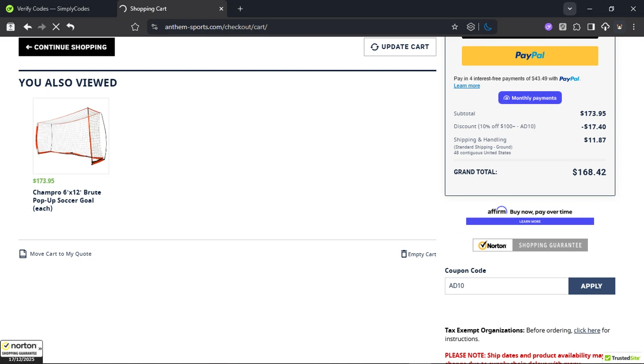Viewport: 644px width, 364px height.
Task: View site information icon in address bar
Action: click(x=155, y=27)
